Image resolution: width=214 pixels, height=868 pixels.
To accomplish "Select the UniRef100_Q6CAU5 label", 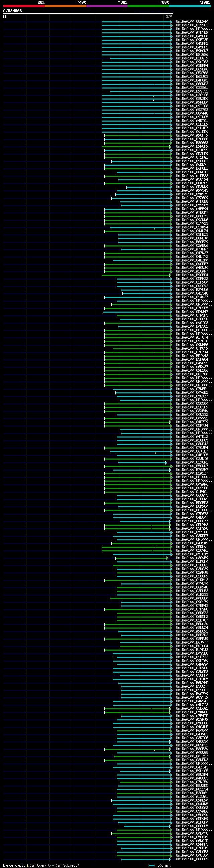I will tap(192, 827).
